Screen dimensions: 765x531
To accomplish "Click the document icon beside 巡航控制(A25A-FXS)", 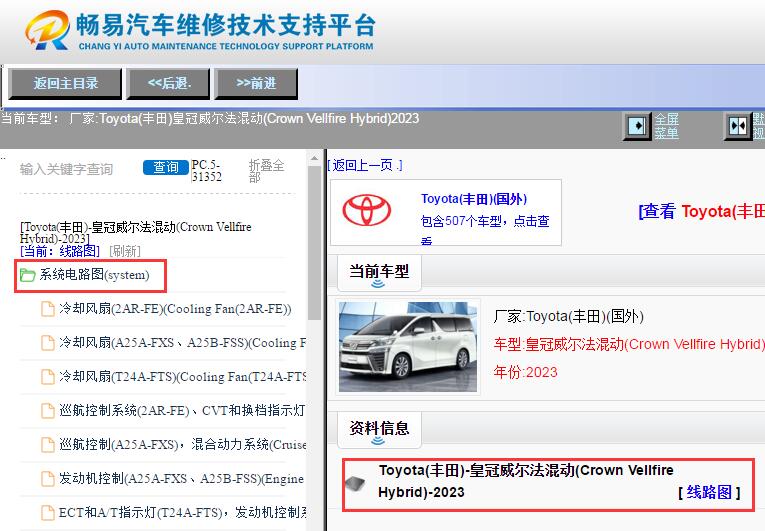I will (x=47, y=445).
